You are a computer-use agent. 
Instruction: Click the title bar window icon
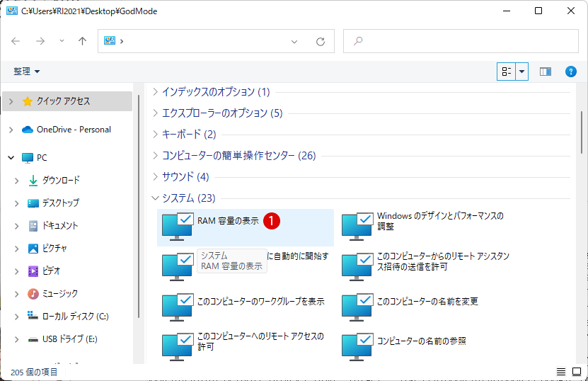coord(12,11)
